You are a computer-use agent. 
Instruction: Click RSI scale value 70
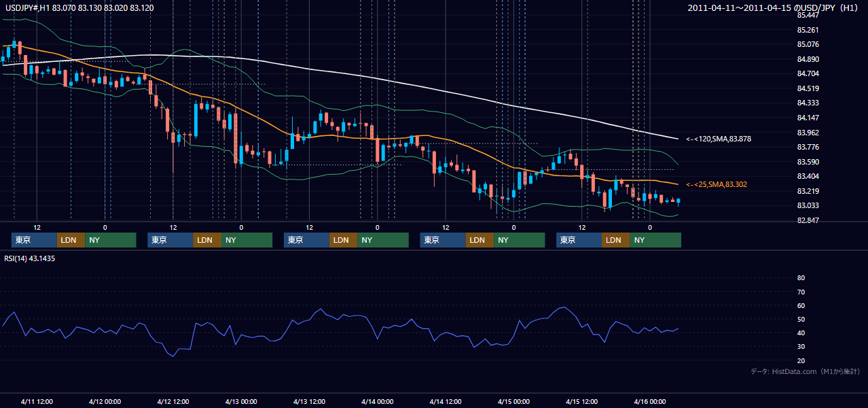(801, 292)
